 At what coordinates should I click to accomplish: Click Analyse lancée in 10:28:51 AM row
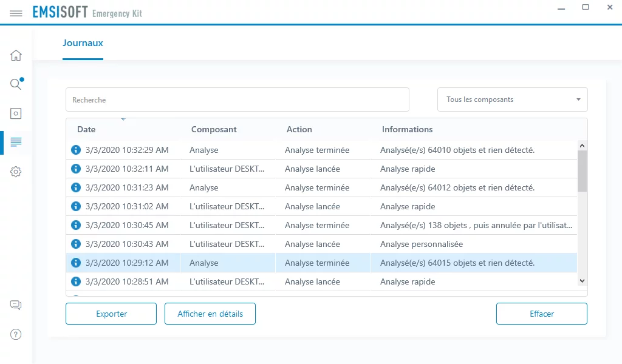(x=312, y=281)
